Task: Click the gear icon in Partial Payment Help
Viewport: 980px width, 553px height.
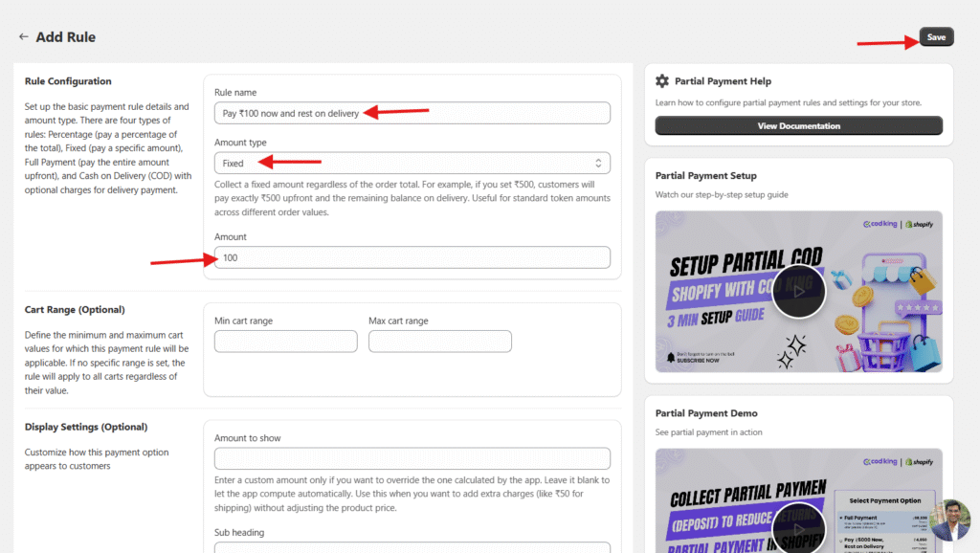Action: coord(662,82)
